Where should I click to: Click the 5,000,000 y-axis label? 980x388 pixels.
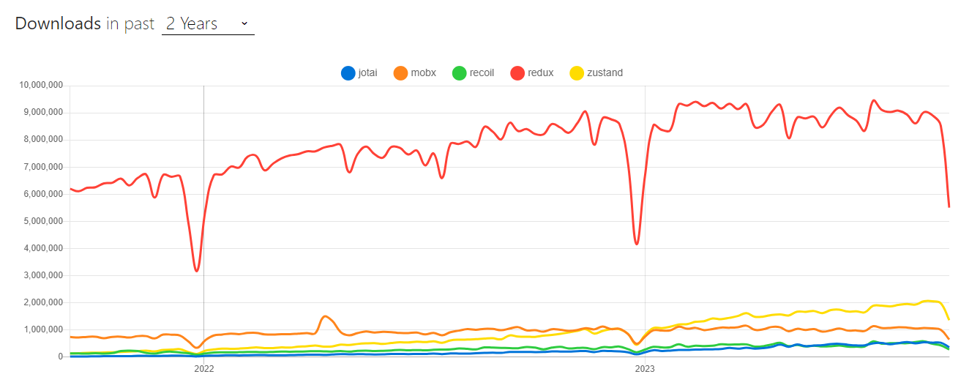(44, 221)
